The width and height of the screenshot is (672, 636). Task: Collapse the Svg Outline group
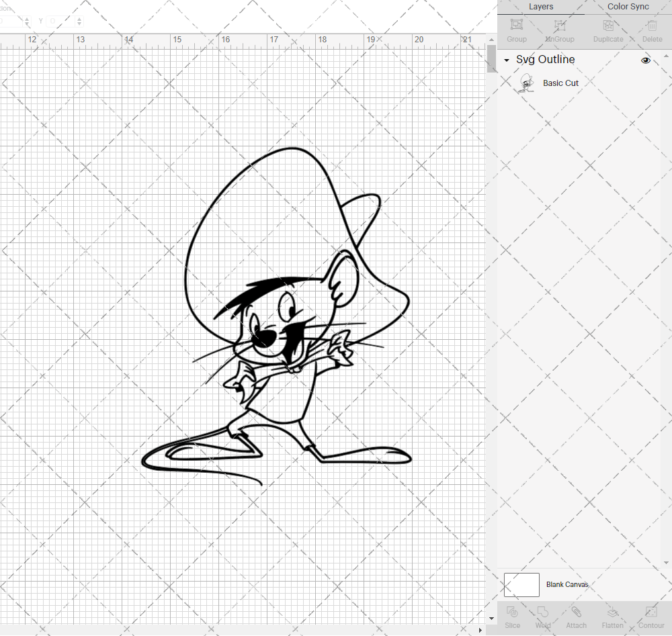pos(506,60)
